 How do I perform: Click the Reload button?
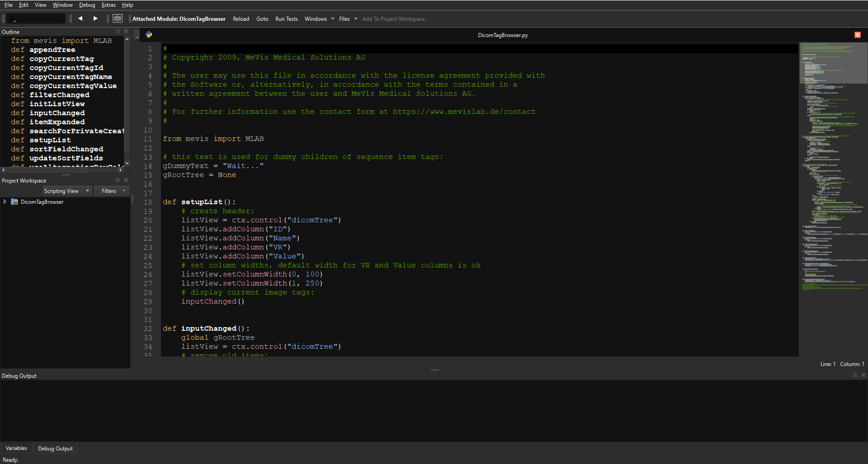click(241, 19)
